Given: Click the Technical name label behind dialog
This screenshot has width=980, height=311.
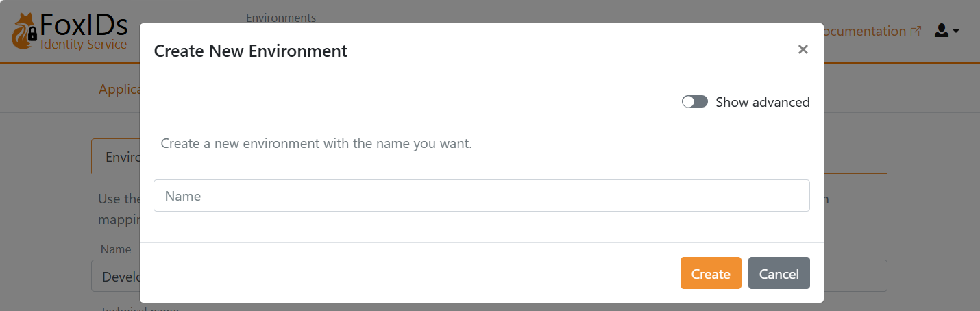Looking at the screenshot, I should pyautogui.click(x=121, y=308).
